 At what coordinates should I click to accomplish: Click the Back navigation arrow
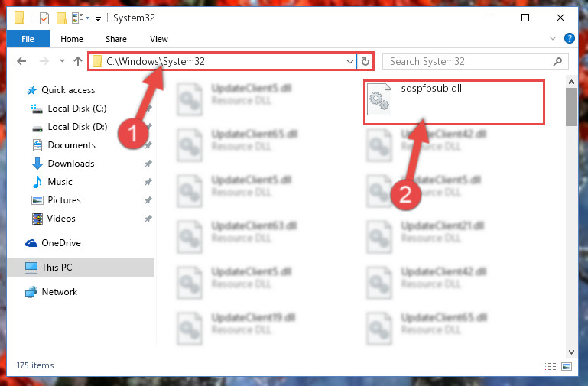click(x=21, y=61)
